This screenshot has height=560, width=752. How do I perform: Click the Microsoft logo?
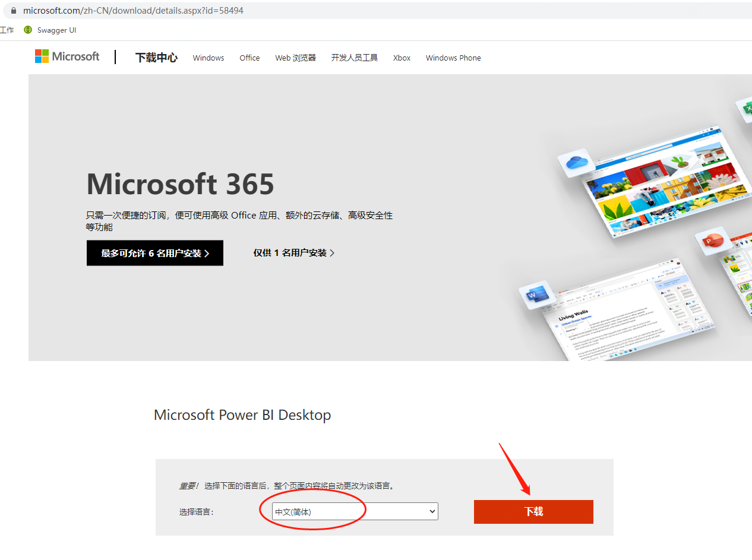tap(67, 56)
